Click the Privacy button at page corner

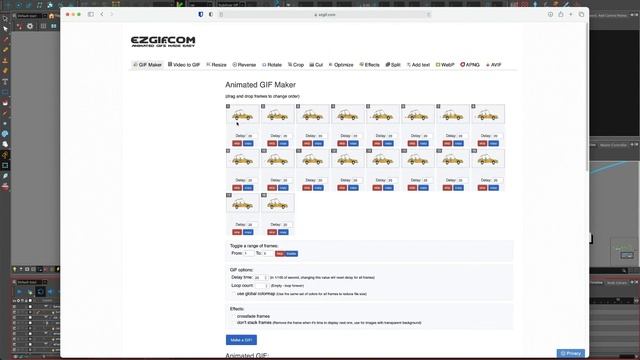click(x=571, y=353)
